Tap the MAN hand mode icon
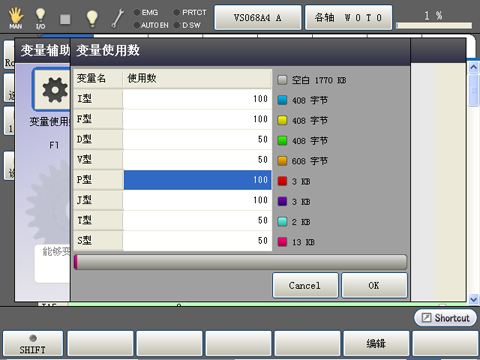 click(15, 18)
